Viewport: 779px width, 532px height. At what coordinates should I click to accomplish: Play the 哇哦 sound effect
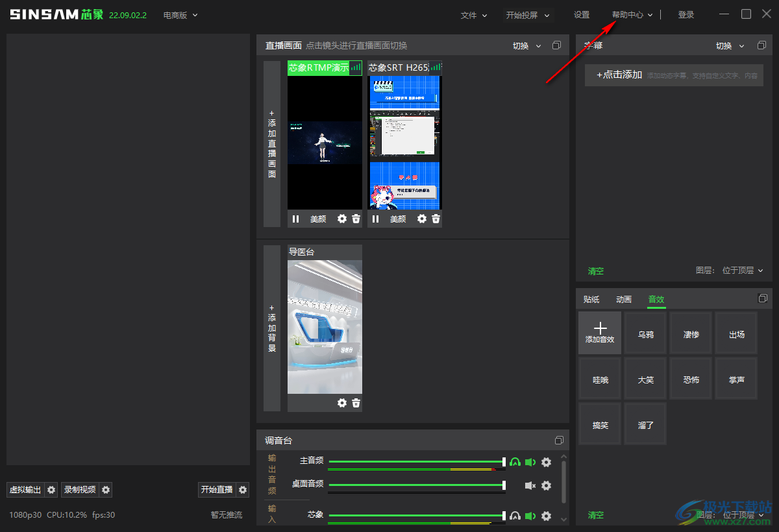point(600,378)
